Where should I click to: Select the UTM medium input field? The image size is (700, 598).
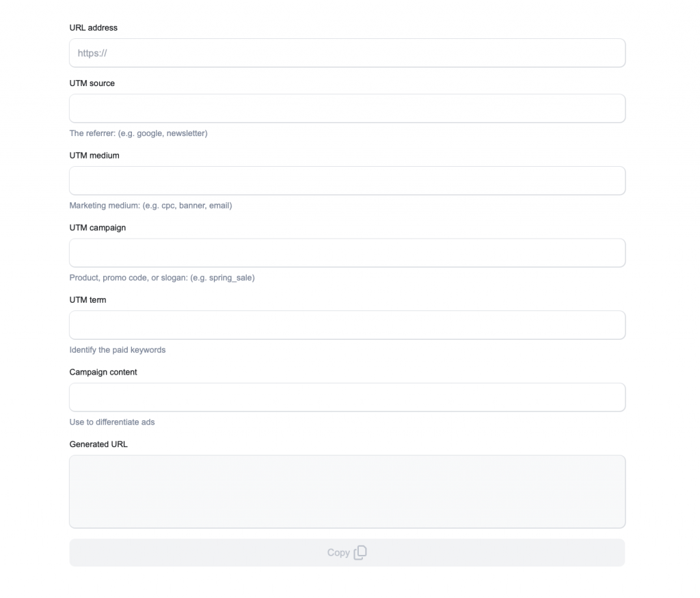(347, 181)
